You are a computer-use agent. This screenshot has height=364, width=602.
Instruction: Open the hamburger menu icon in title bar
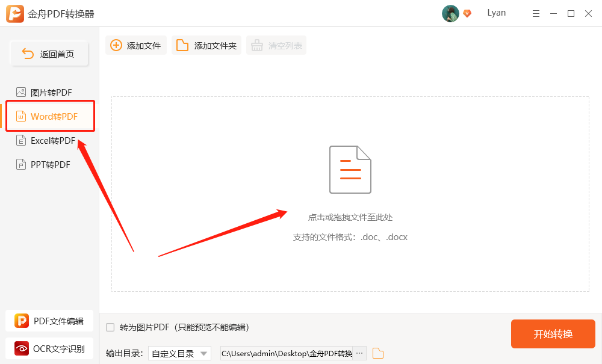(536, 14)
